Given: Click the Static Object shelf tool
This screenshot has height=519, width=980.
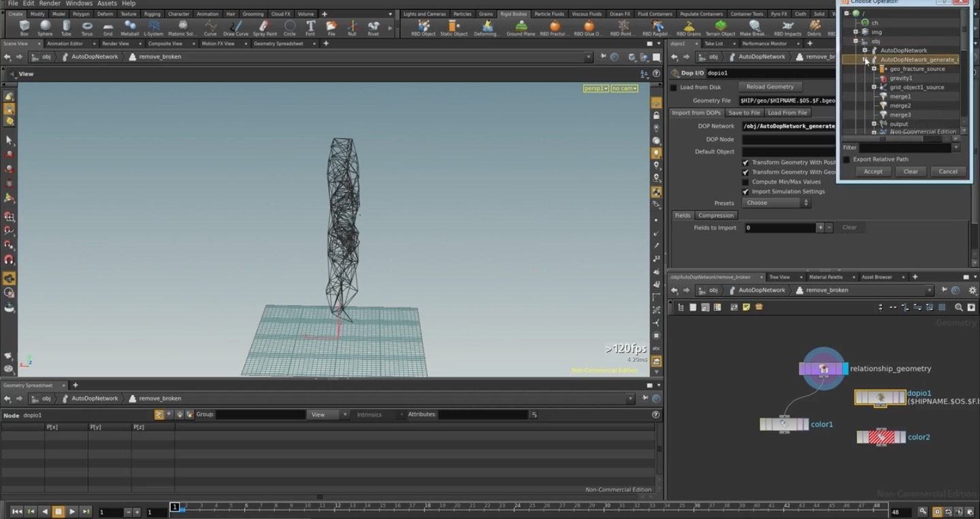Looking at the screenshot, I should tap(454, 28).
